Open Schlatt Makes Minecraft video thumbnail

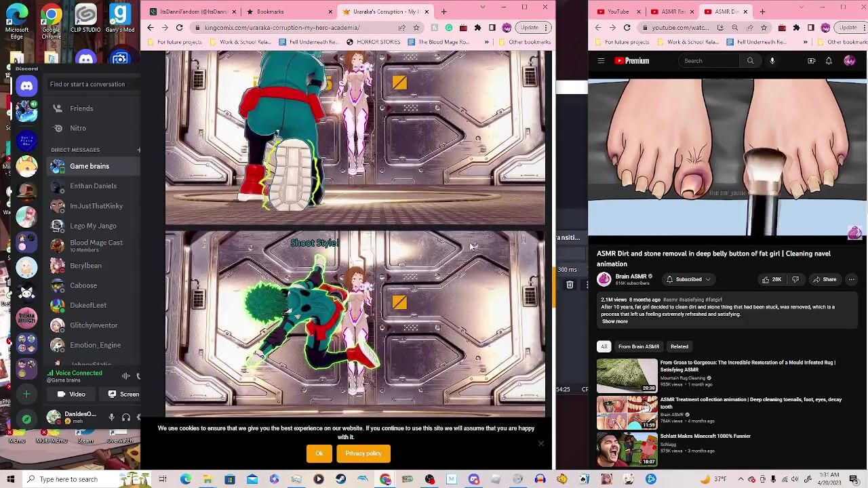click(x=627, y=449)
